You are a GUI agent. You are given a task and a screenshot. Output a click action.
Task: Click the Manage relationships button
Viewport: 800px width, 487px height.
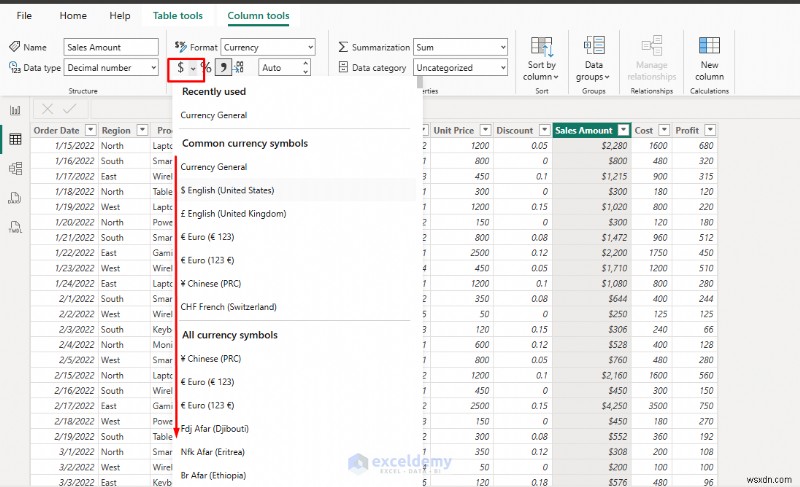click(652, 59)
